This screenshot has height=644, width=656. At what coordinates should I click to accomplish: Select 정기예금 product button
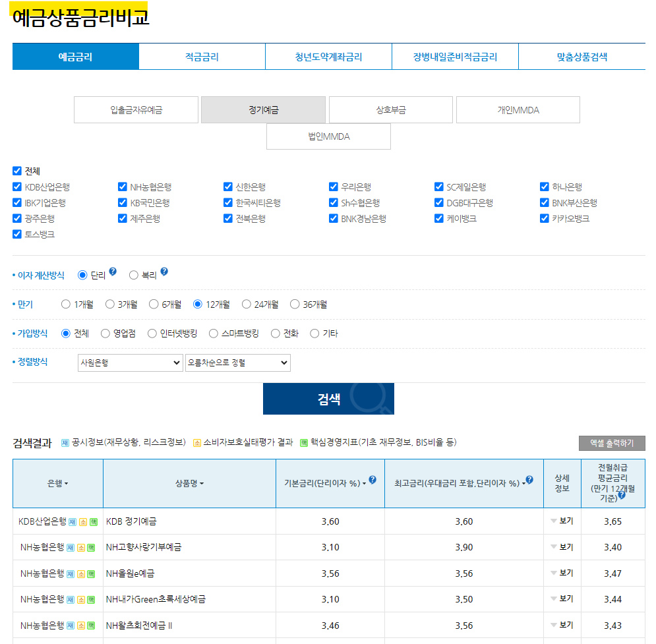coord(263,110)
